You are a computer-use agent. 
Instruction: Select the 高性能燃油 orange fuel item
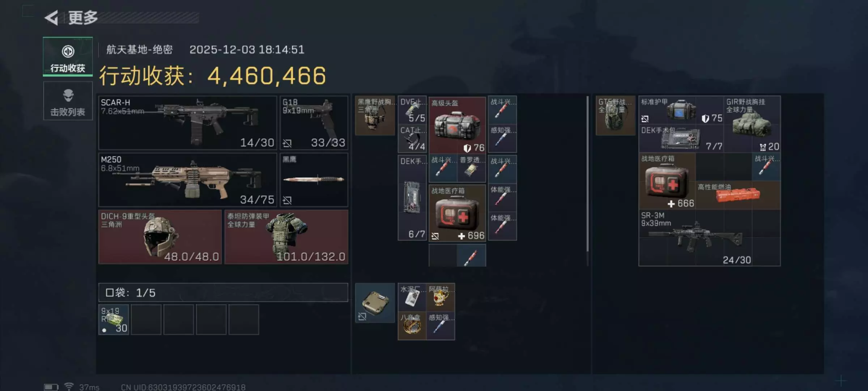[x=738, y=195]
